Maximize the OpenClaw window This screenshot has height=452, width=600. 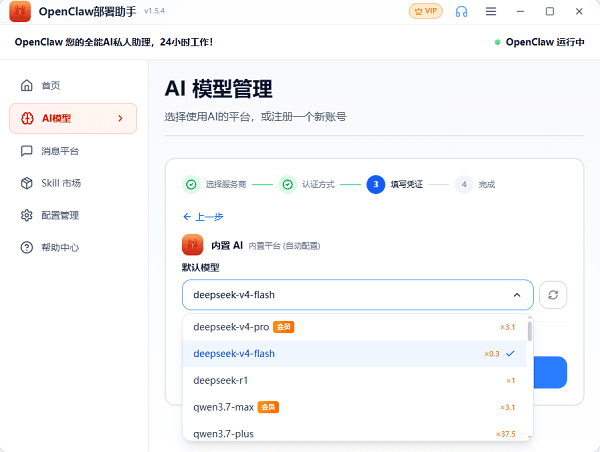click(549, 11)
